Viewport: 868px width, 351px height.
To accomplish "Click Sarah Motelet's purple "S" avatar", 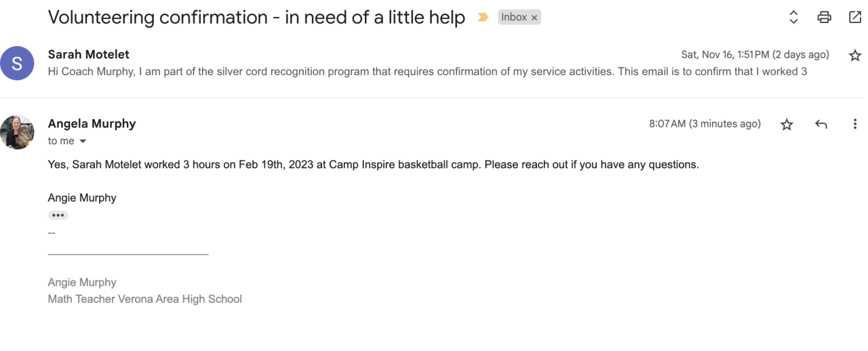I will 17,63.
